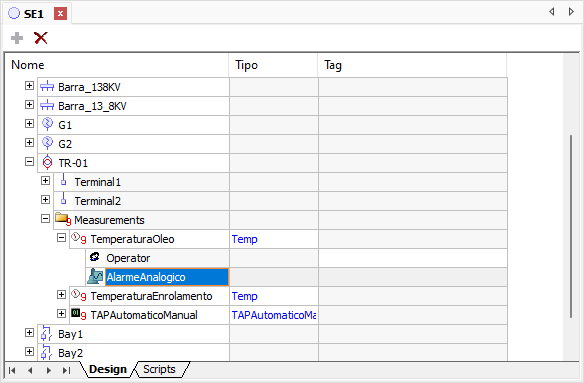
Task: Click the gray plus add icon
Action: 17,38
